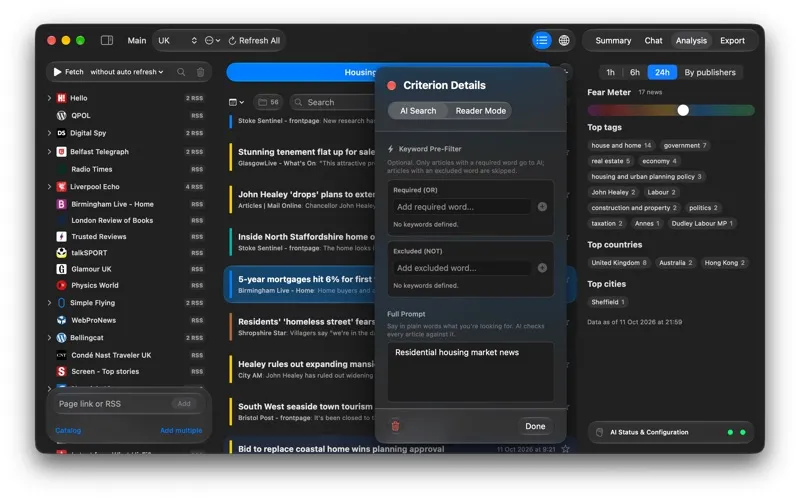Click the trash icon in feeds toolbar
800x500 pixels.
(x=201, y=72)
